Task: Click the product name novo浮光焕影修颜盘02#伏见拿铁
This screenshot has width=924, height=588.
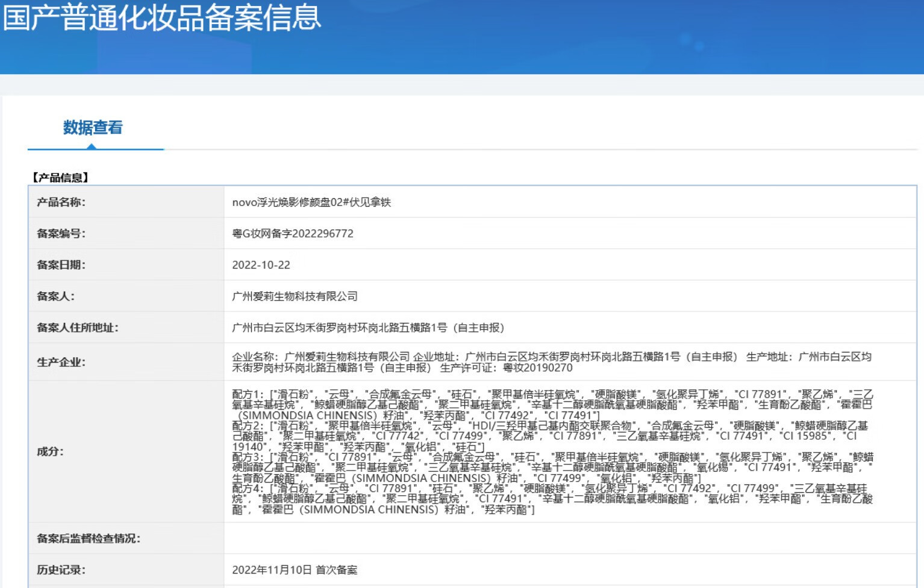Action: [x=311, y=202]
